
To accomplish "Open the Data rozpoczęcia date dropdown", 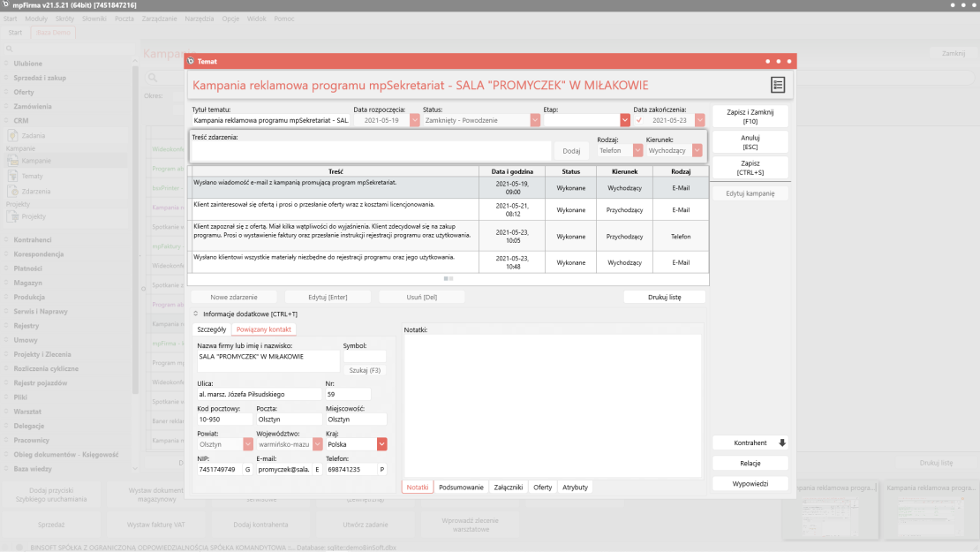I will (414, 120).
